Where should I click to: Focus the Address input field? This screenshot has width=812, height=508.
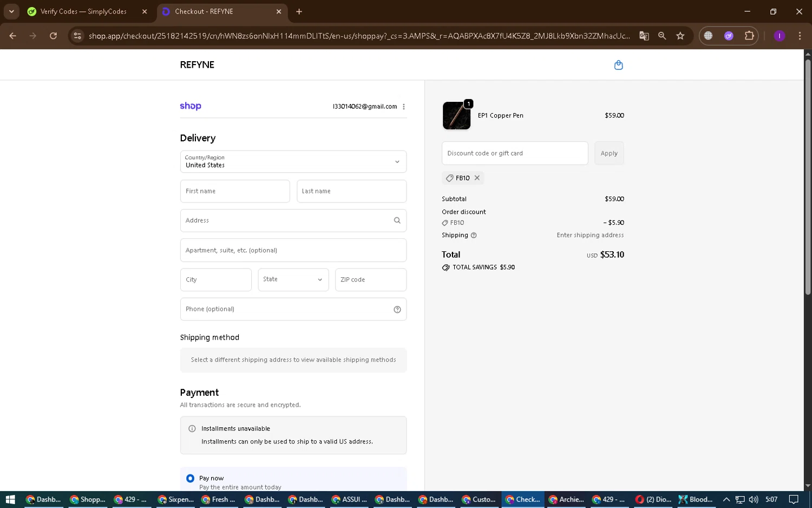point(293,220)
